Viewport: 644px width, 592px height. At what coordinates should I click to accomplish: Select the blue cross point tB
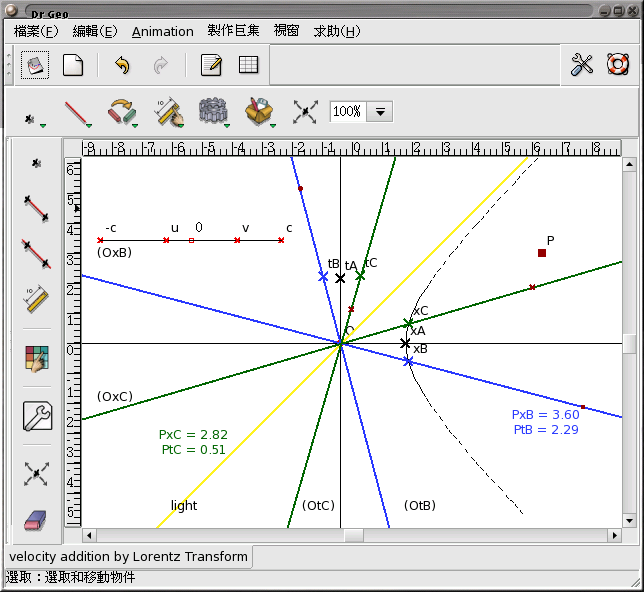pyautogui.click(x=323, y=276)
